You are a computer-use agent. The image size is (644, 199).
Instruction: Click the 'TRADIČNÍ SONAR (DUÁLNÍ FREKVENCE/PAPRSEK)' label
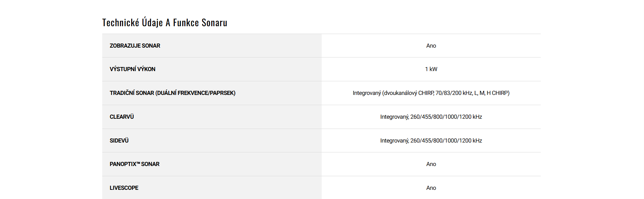(x=172, y=93)
